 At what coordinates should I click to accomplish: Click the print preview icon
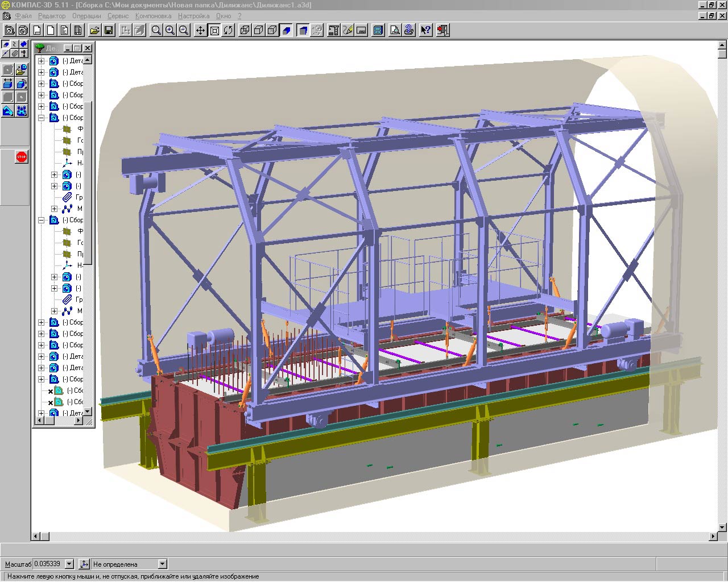[395, 30]
